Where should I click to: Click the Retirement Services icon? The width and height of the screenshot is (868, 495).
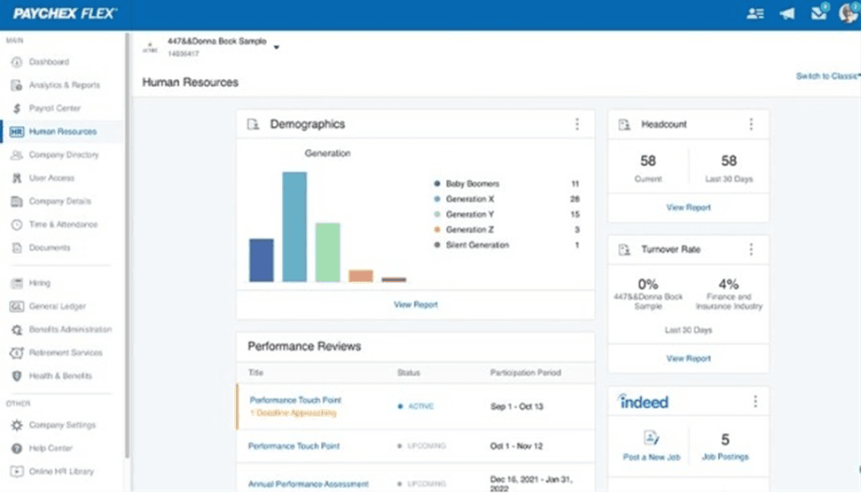[17, 353]
